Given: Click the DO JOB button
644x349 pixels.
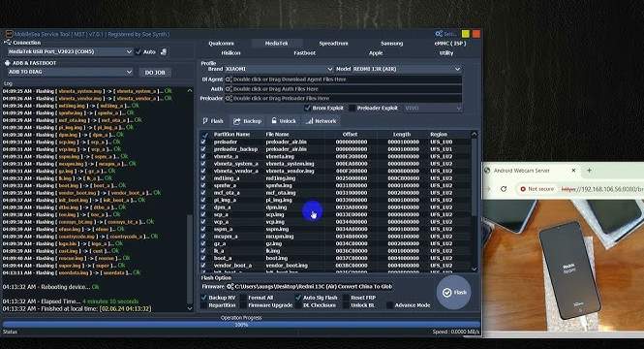Looking at the screenshot, I should click(x=155, y=73).
